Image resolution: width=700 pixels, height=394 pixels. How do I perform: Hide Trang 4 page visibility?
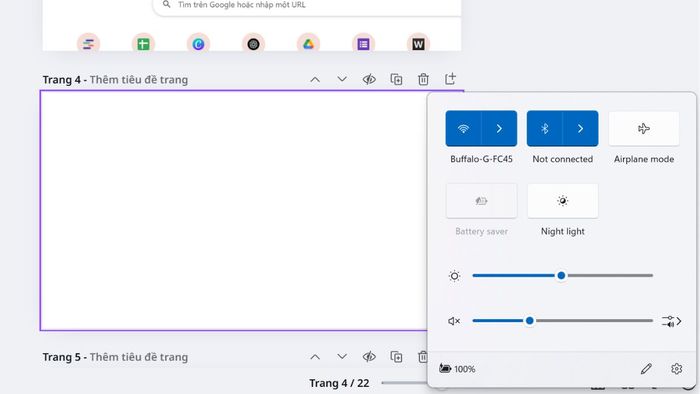coord(369,79)
